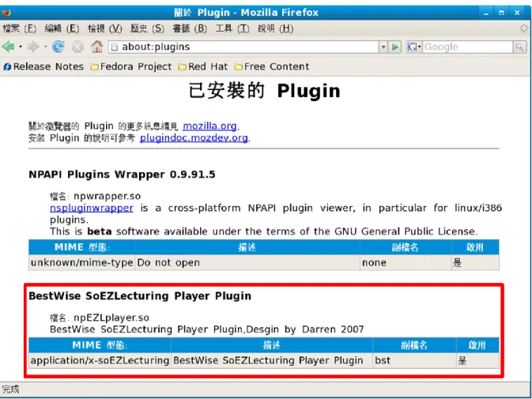Click the Stop loading icon

pos(77,47)
